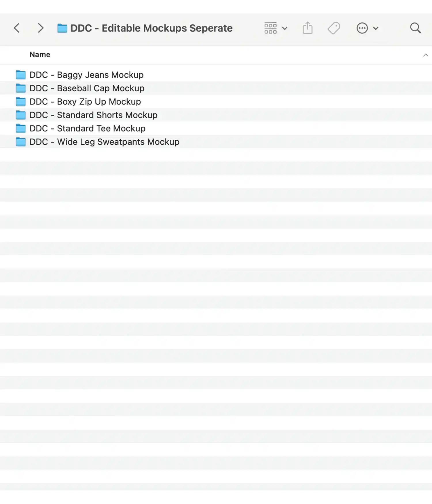Screen dimensions: 432x504
Task: Select DDC - Baggy Jeans Mockup folder
Action: [86, 75]
